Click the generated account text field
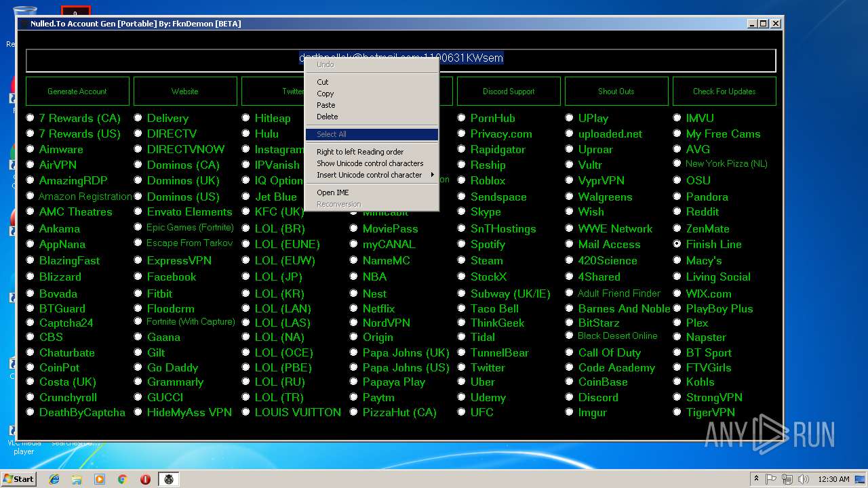The height and width of the screenshot is (488, 868). (x=401, y=60)
